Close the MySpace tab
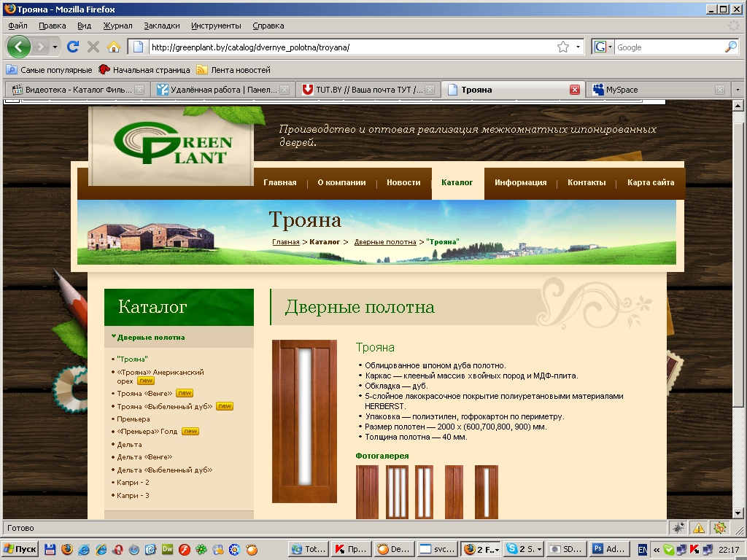747x560 pixels. click(x=720, y=90)
